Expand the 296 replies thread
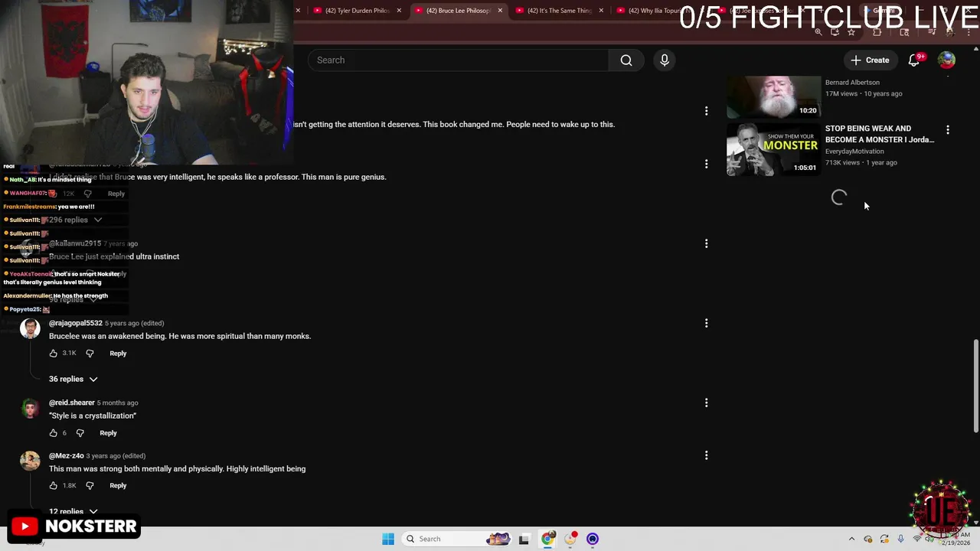The width and height of the screenshot is (980, 551). click(x=73, y=220)
